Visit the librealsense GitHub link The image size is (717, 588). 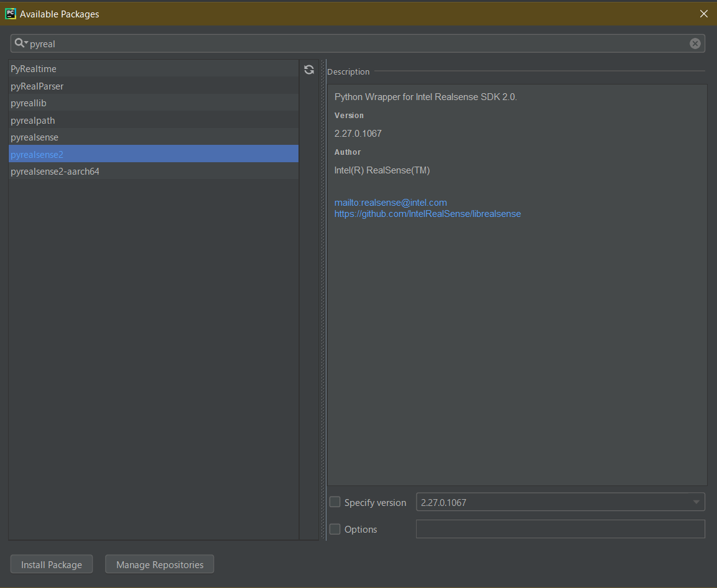pyautogui.click(x=428, y=213)
